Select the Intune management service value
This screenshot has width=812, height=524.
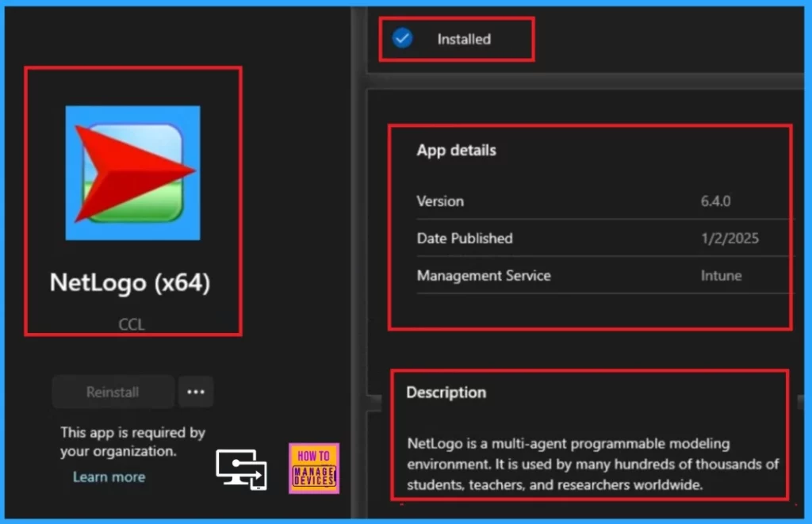(x=721, y=275)
